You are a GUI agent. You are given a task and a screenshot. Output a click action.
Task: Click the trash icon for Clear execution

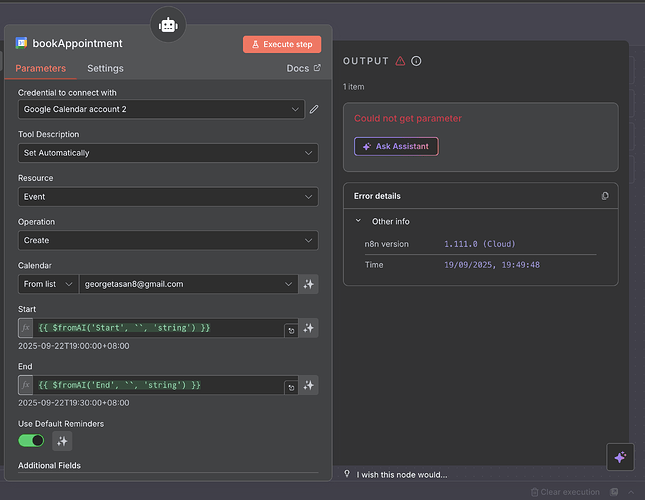[534, 492]
